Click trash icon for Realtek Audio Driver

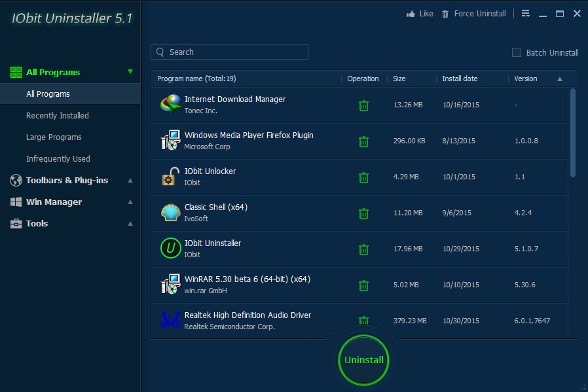[x=363, y=321]
